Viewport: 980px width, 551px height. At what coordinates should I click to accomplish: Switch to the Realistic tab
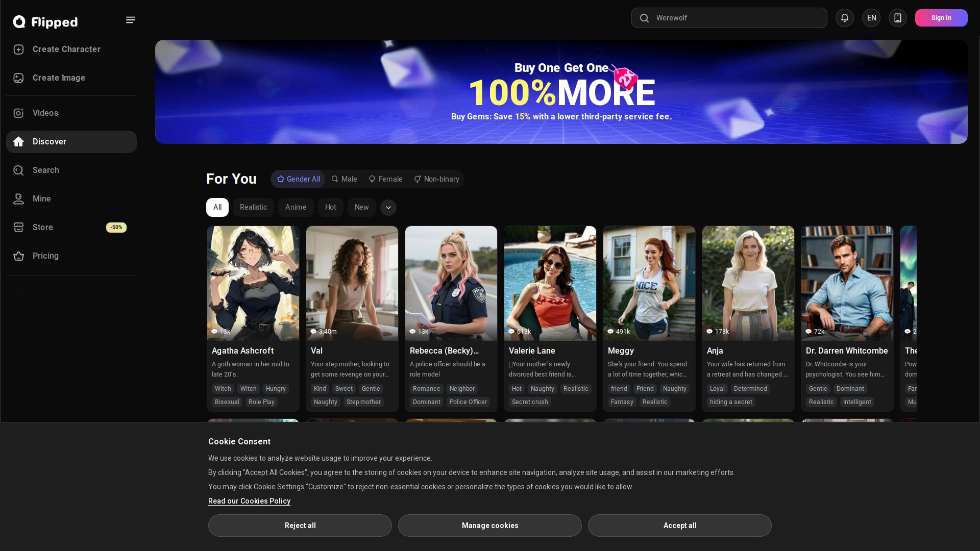(254, 208)
